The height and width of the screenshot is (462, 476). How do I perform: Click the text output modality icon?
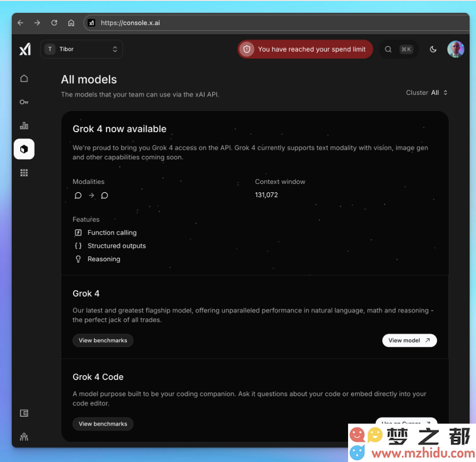point(104,195)
